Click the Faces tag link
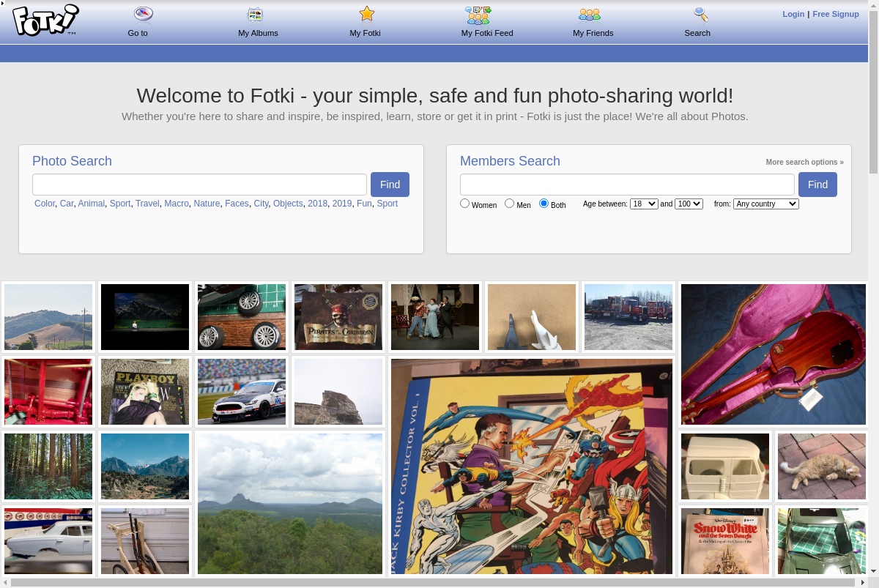Viewport: 879px width, 588px height. coord(237,204)
